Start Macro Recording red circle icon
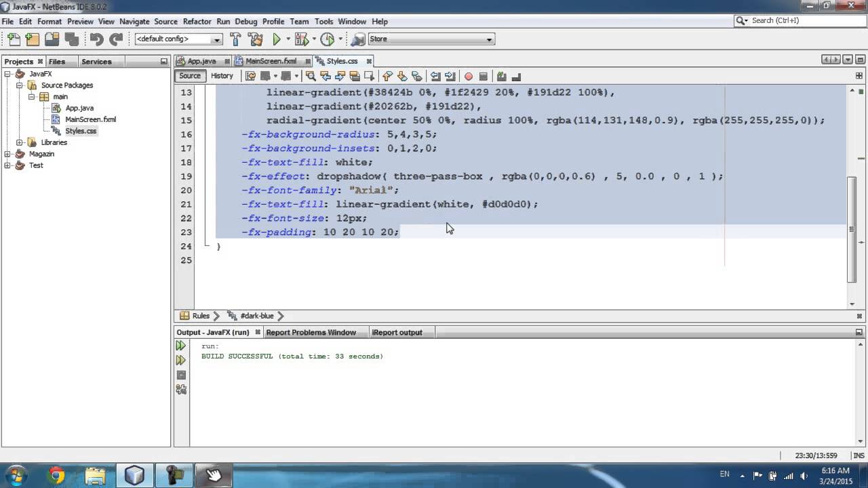Image resolution: width=868 pixels, height=488 pixels. [468, 76]
